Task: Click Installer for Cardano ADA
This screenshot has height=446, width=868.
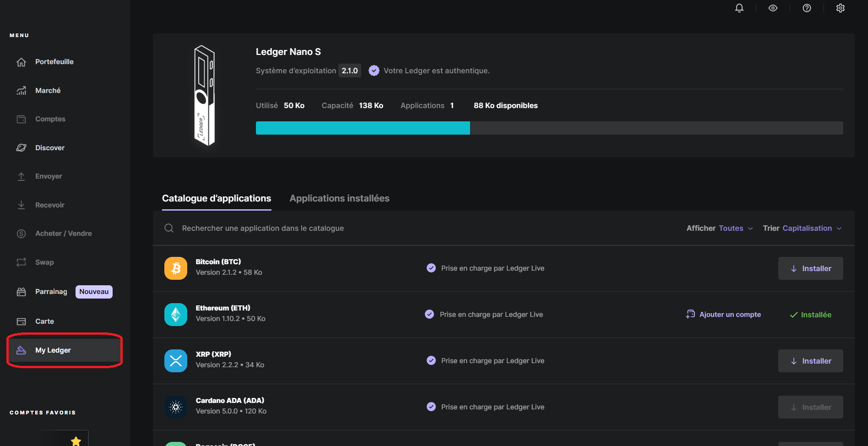Action: [811, 407]
